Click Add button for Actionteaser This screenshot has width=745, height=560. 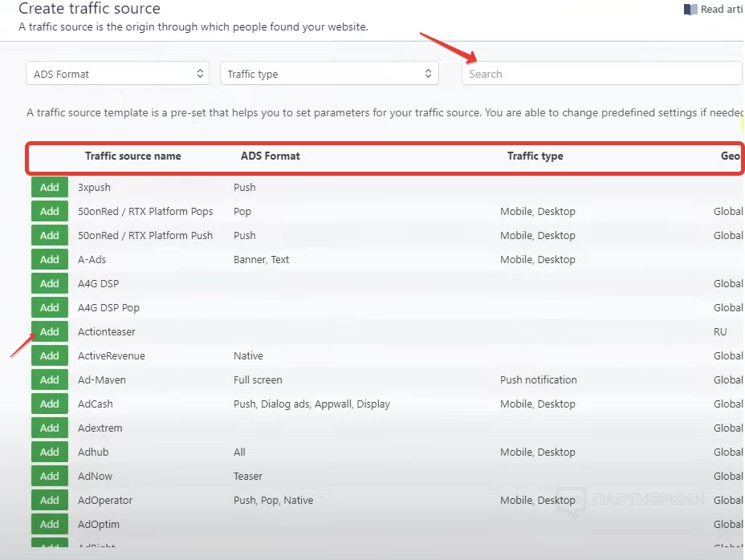[50, 331]
